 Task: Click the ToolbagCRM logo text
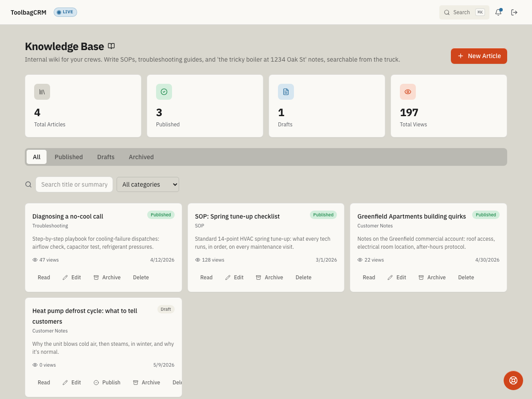pos(28,12)
